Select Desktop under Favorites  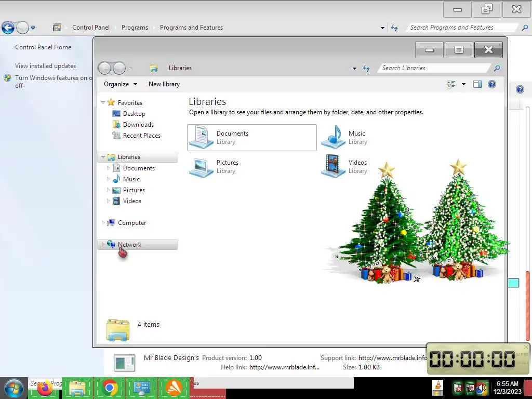point(134,114)
